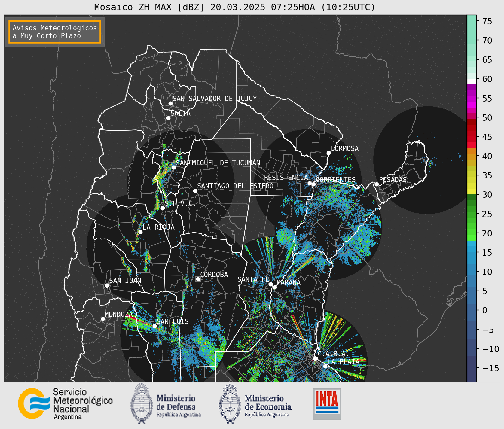Click the 75 tick label on the color scale
Screen dimensions: 504x429
pos(487,21)
